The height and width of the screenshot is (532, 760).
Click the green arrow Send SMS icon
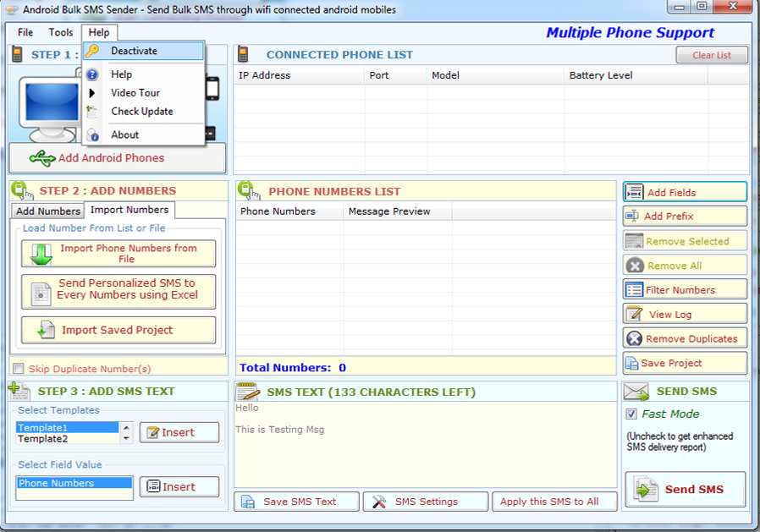[x=646, y=490]
